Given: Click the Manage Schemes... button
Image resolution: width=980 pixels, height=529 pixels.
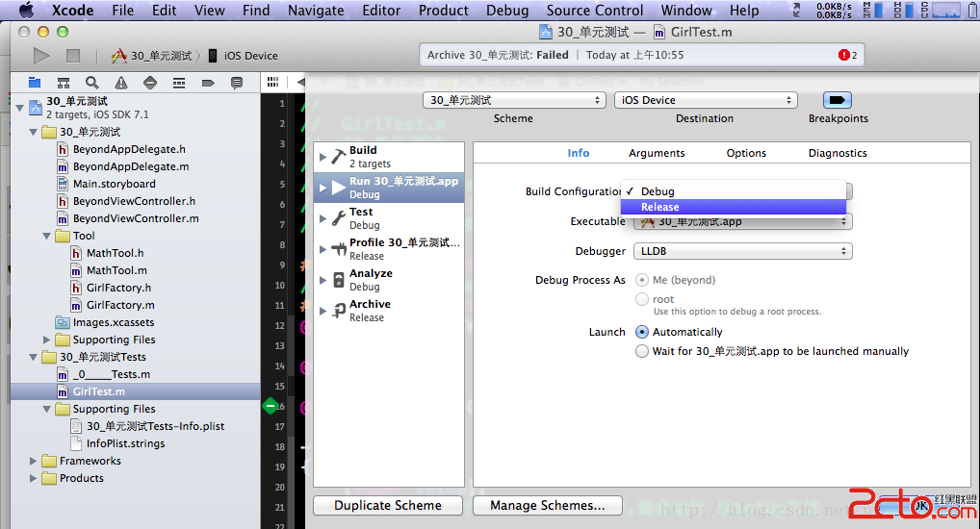Looking at the screenshot, I should pyautogui.click(x=548, y=505).
